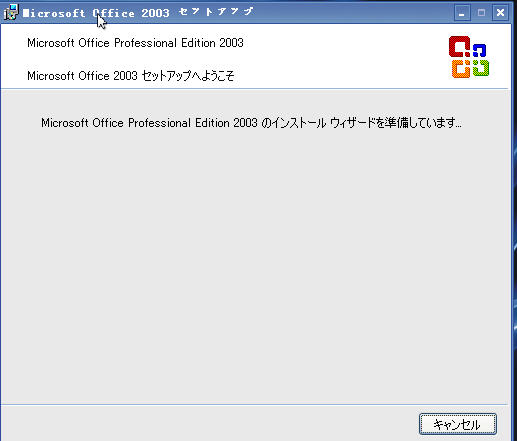Click the orange square of the Office logo
This screenshot has width=517, height=441.
pos(461,69)
